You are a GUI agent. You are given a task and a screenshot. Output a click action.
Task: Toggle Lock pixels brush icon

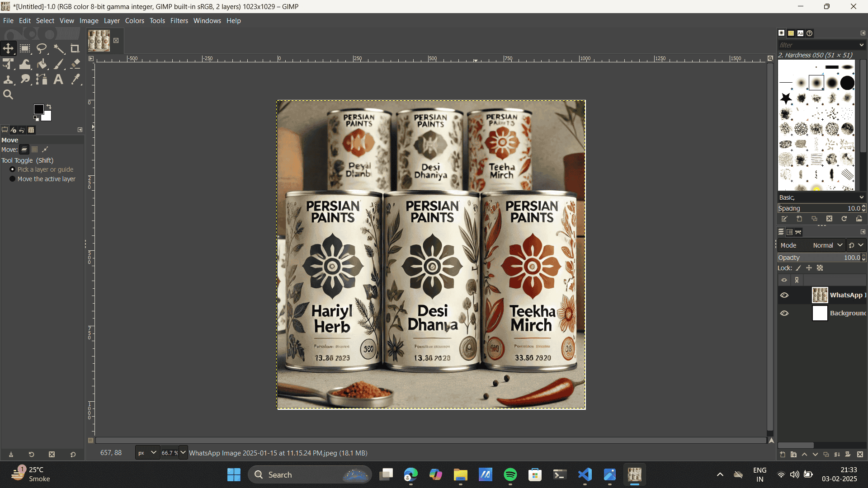pyautogui.click(x=798, y=268)
